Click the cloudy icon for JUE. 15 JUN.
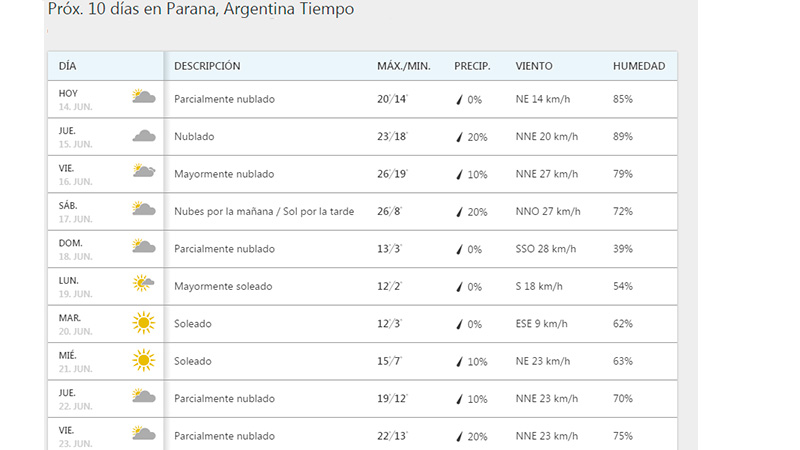This screenshot has width=800, height=450. pos(143,135)
